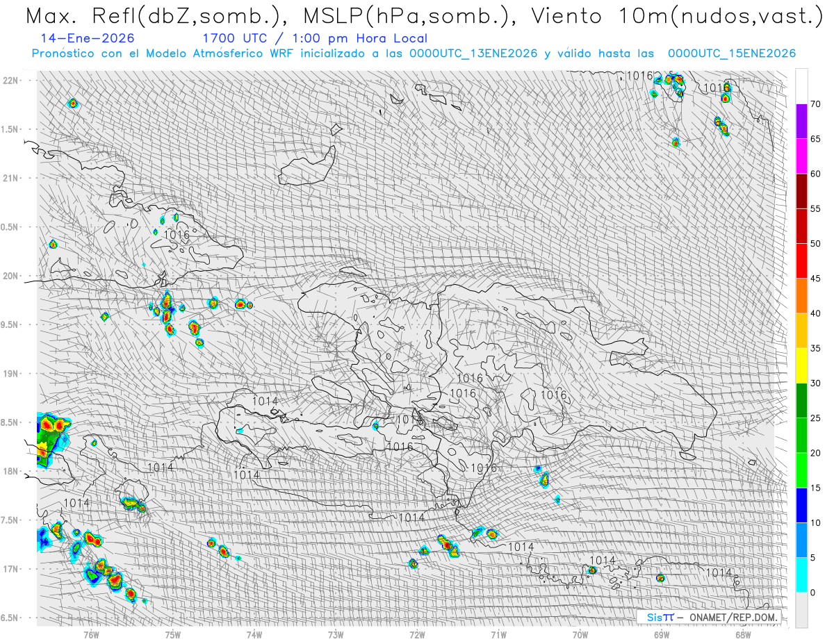This screenshot has height=644, width=834.
Task: Click the colorbar value '0' at bottom
Action: [x=812, y=593]
